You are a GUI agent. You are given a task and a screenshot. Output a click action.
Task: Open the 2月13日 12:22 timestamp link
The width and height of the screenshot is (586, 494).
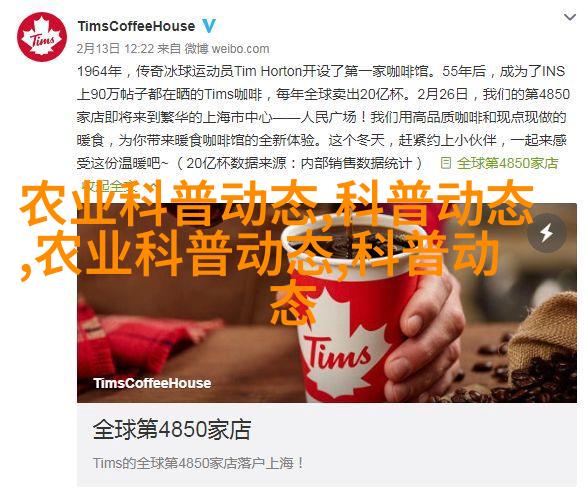pos(115,49)
